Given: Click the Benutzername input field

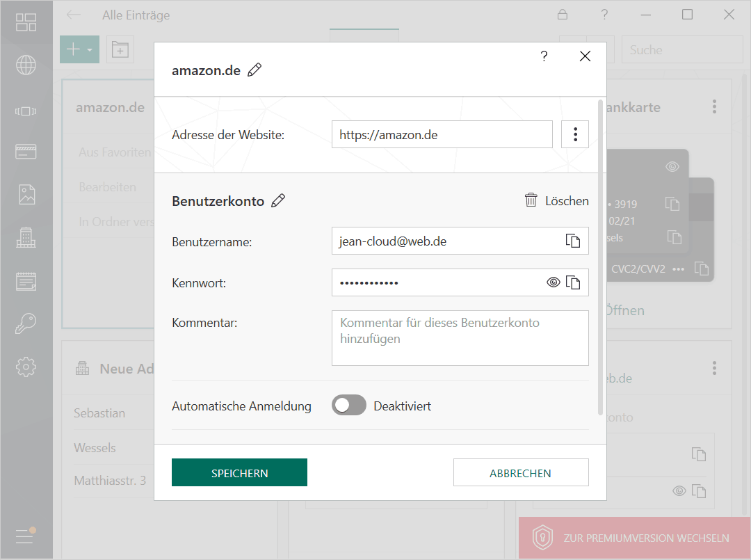Looking at the screenshot, I should (x=460, y=241).
